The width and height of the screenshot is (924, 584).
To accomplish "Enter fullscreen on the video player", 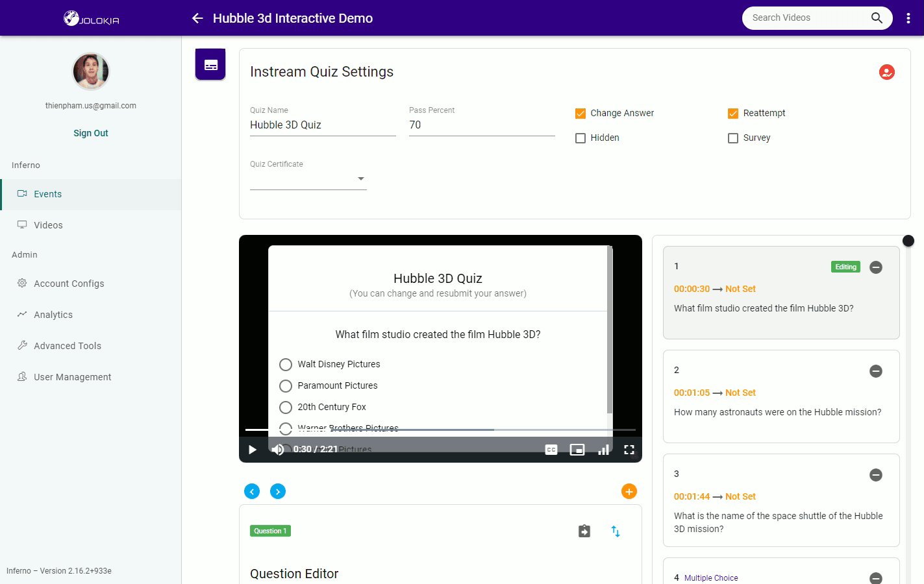I will [629, 450].
